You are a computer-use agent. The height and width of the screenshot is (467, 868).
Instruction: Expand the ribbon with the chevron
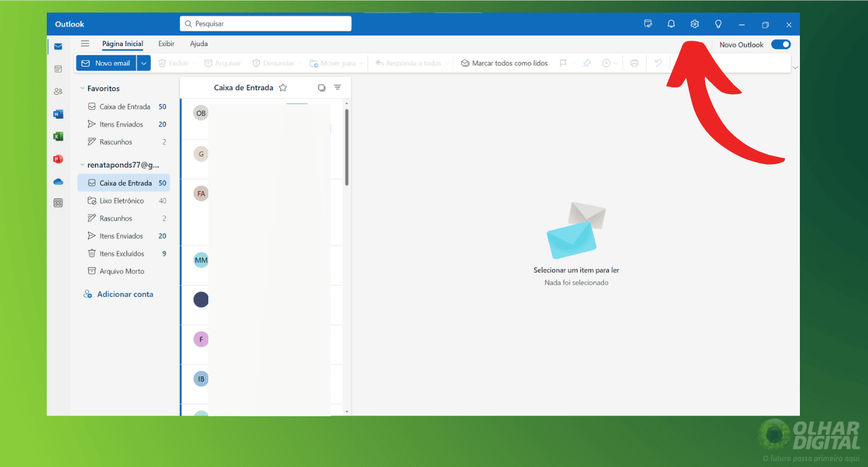[x=795, y=67]
